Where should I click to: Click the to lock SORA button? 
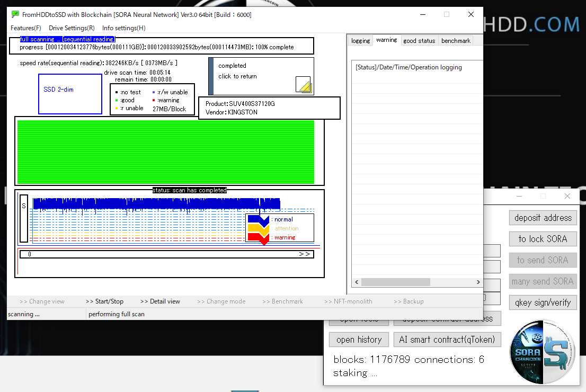[x=543, y=239]
